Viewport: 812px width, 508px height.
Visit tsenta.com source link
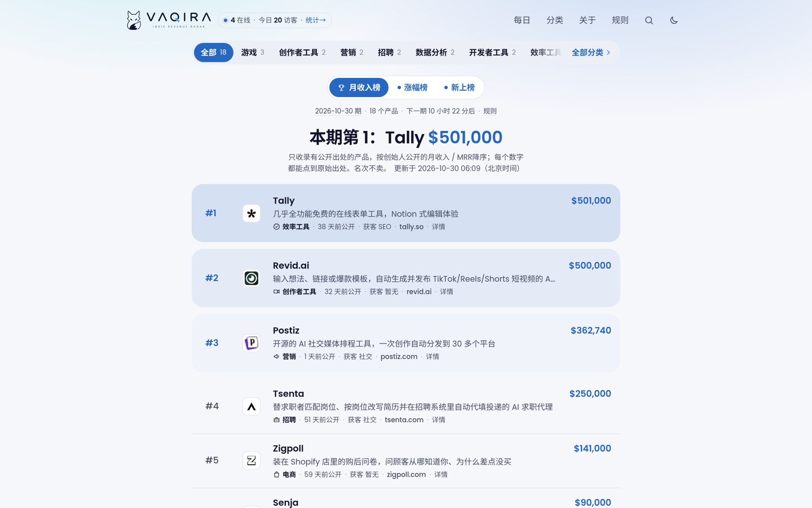404,420
